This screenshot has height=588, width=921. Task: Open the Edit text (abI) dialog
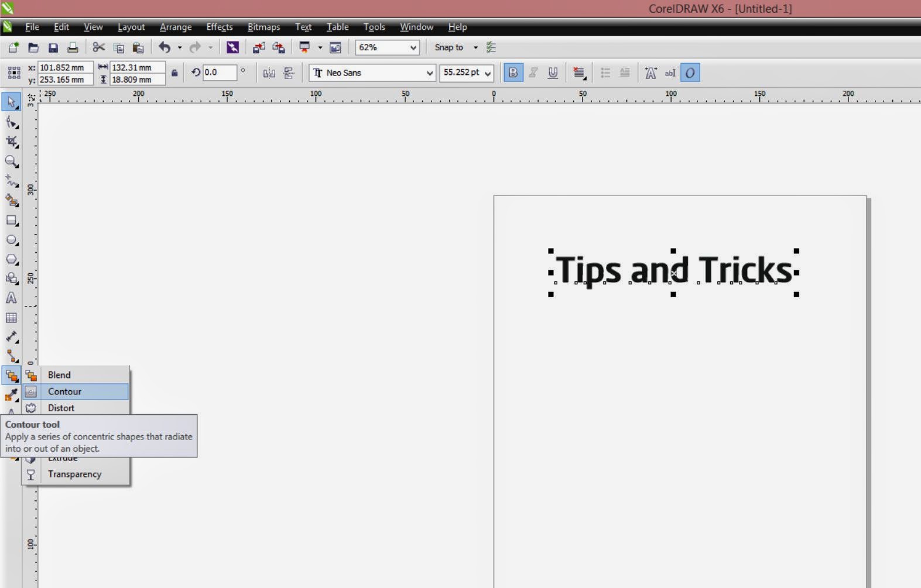click(x=670, y=73)
